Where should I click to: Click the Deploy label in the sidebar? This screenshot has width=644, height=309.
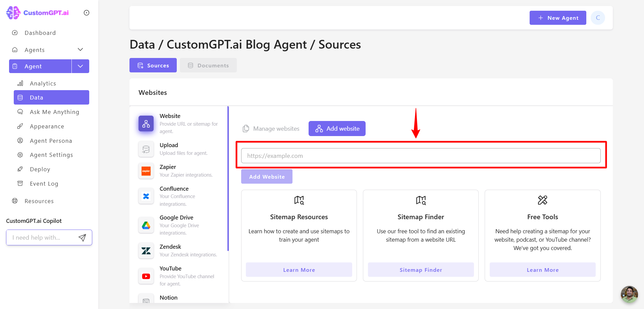pos(40,169)
